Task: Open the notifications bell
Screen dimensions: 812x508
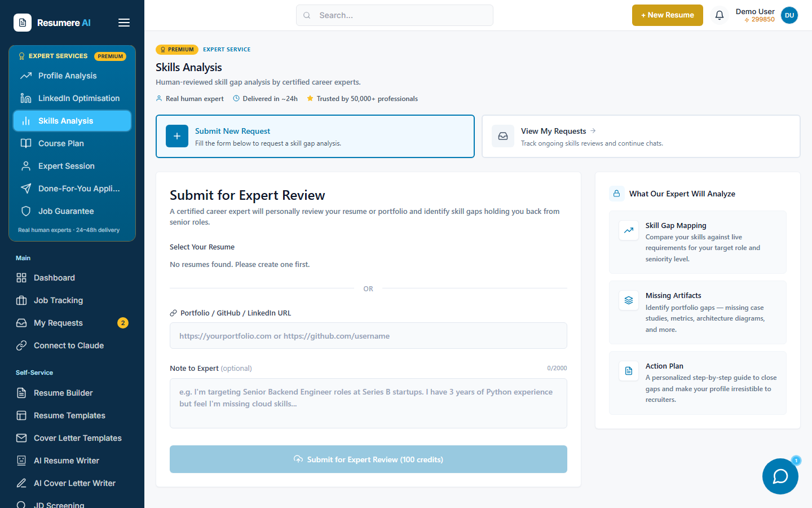Action: [x=720, y=15]
